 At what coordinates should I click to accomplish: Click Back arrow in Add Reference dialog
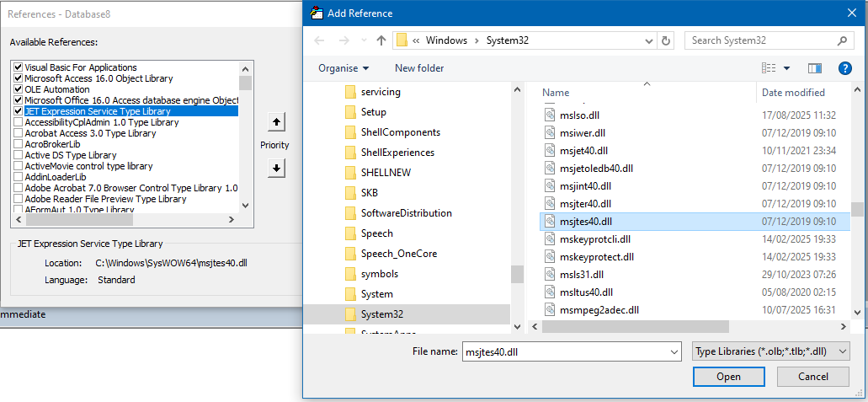(x=319, y=40)
